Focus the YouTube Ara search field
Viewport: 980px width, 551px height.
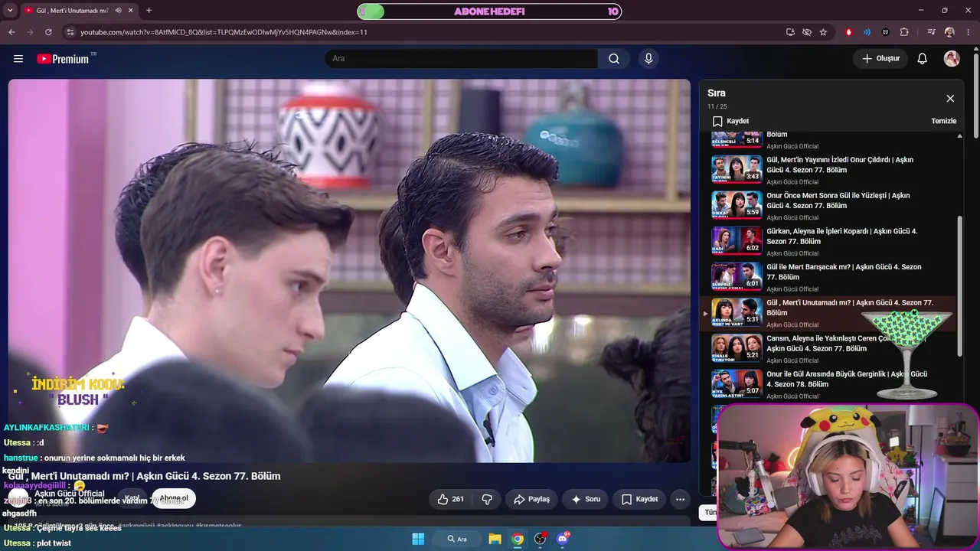click(x=462, y=59)
